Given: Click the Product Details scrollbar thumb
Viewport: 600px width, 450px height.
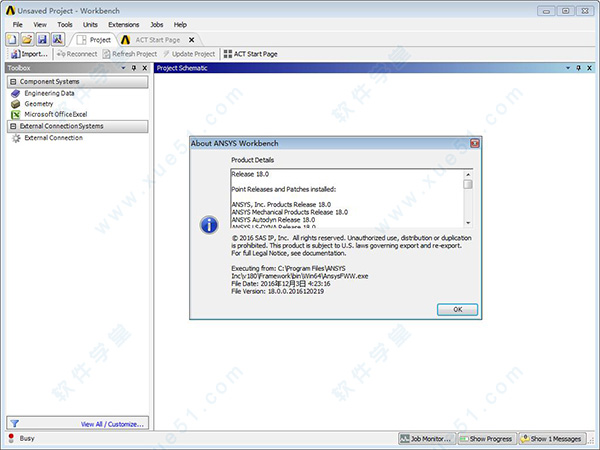Looking at the screenshot, I should click(x=468, y=184).
